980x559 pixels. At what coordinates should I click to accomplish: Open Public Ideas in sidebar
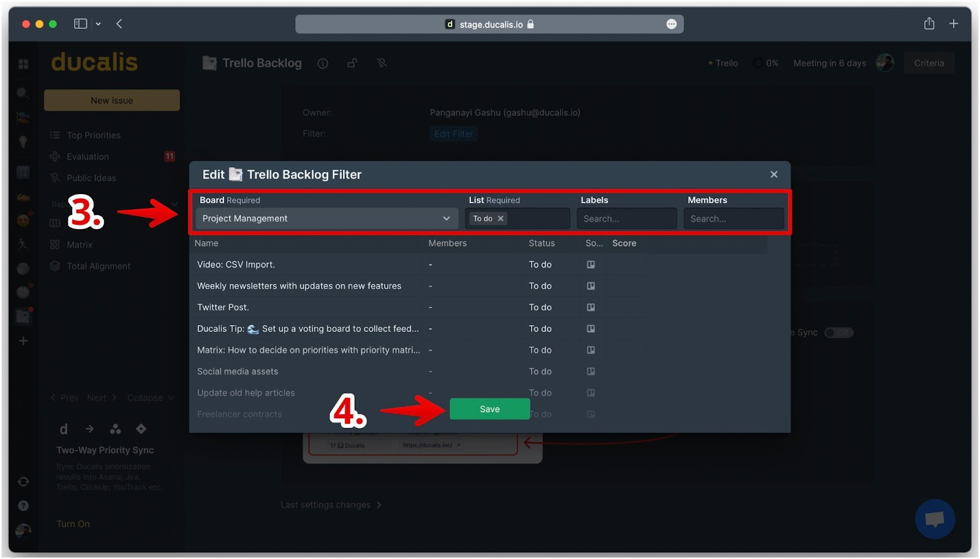point(91,178)
